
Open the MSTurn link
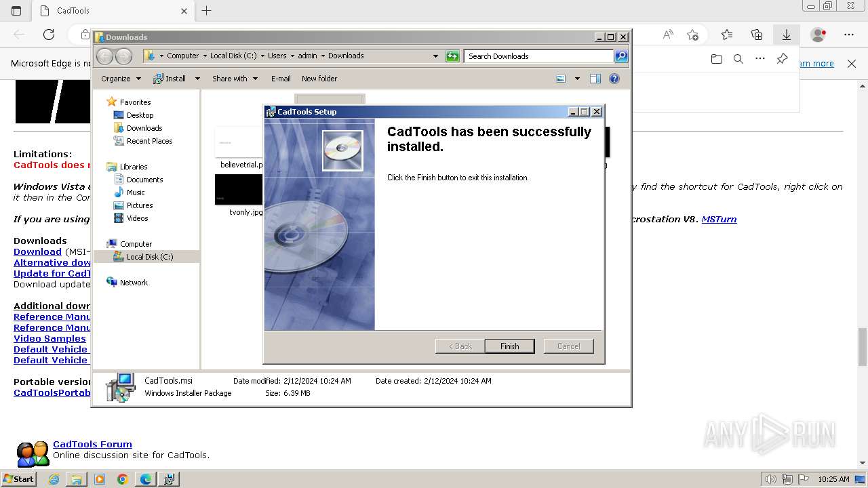coord(719,219)
